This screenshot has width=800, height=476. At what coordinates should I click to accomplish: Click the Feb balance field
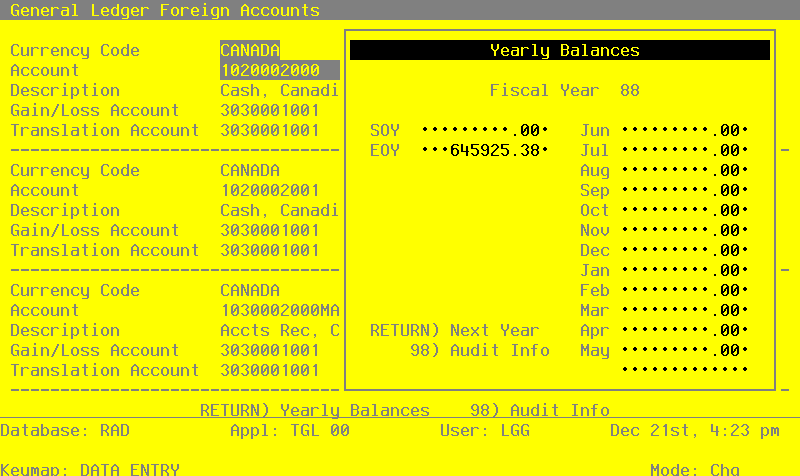pyautogui.click(x=685, y=290)
